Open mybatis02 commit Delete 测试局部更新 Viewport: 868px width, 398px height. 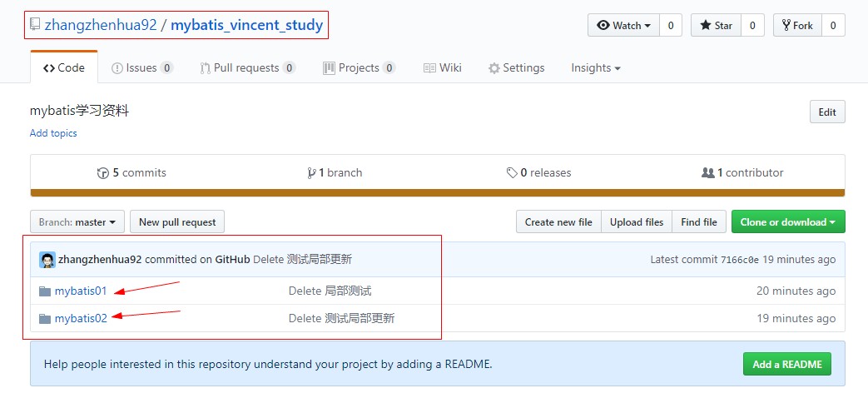click(x=341, y=318)
